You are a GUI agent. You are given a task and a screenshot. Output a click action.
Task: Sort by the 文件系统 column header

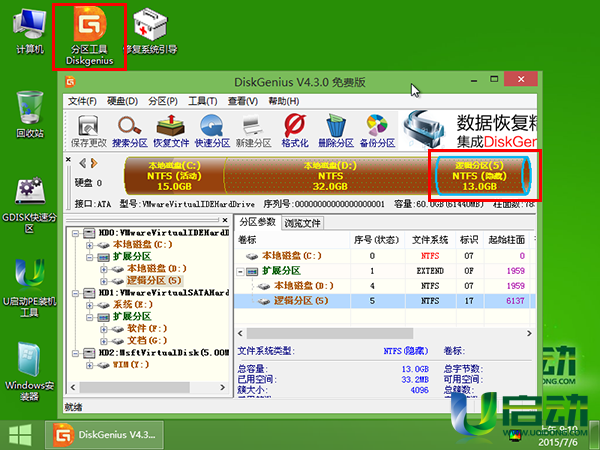click(430, 240)
